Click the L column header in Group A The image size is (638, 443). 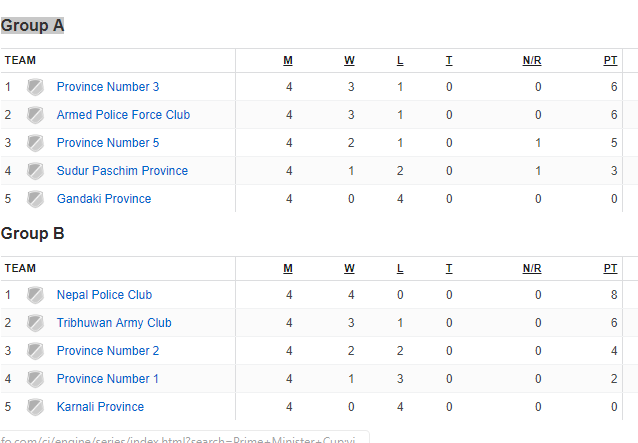point(400,61)
